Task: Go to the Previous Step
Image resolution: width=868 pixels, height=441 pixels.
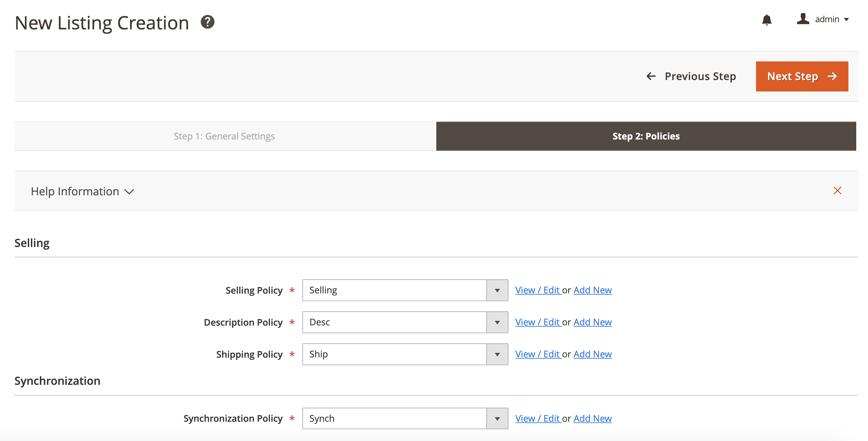Action: point(691,76)
